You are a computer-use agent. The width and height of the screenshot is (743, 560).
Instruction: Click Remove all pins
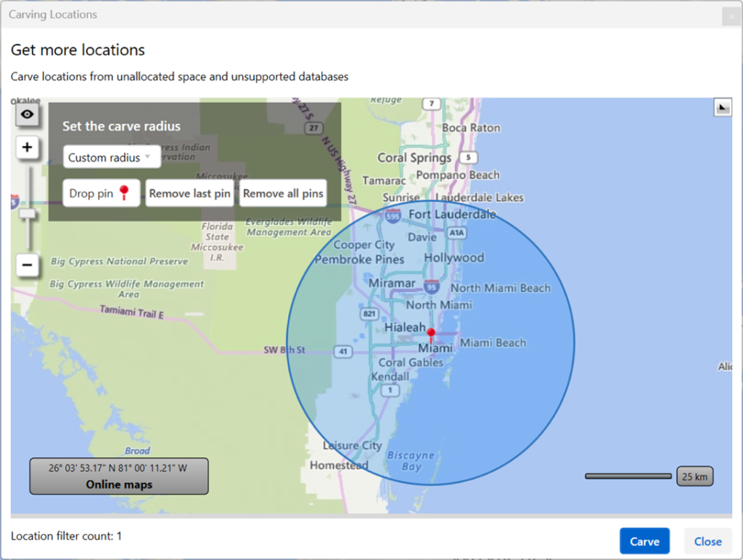(x=283, y=193)
